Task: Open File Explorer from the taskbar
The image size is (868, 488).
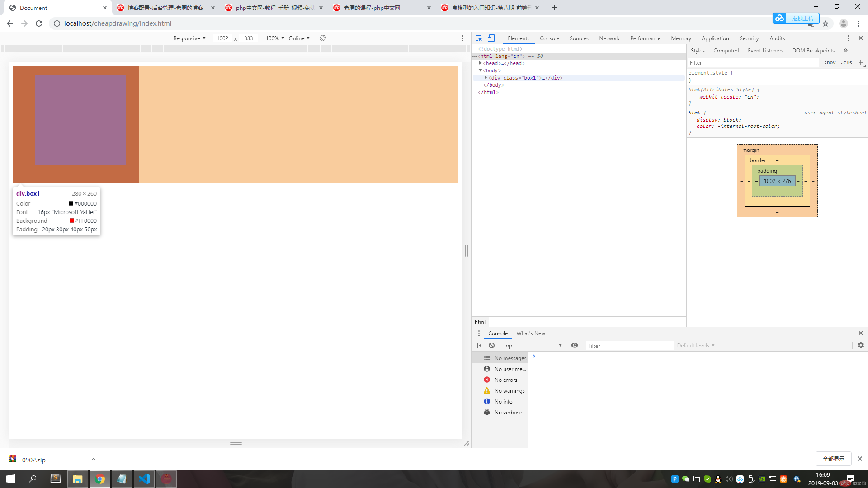Action: coord(78,479)
